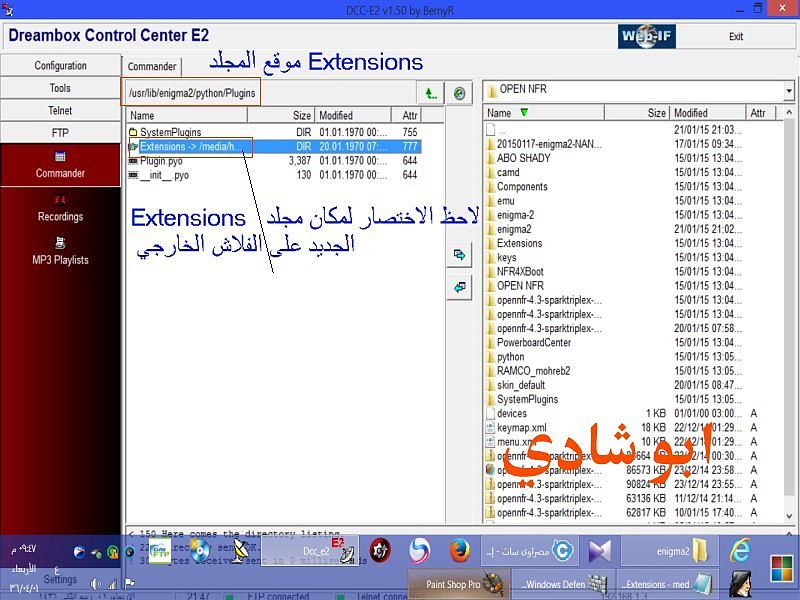Open MP3 Playlists in the sidebar
Screen dimensions: 800x600
pos(60,252)
